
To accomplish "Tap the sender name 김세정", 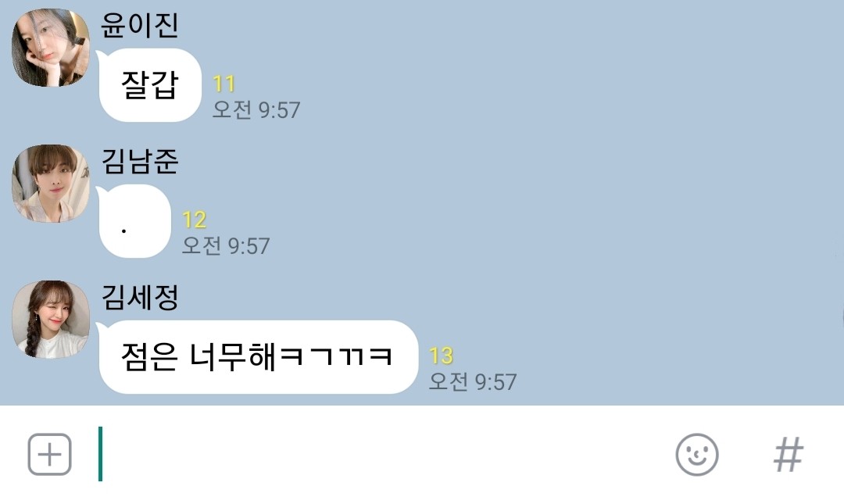I will (139, 297).
